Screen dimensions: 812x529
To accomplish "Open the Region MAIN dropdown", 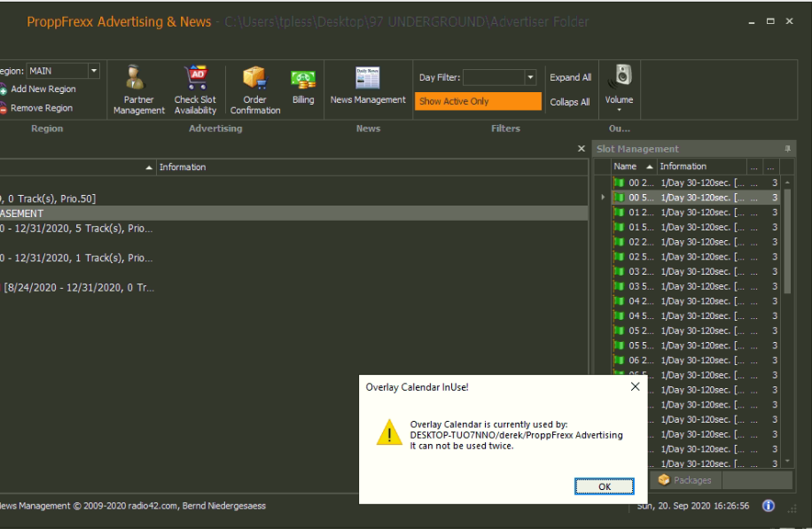I will coord(94,71).
